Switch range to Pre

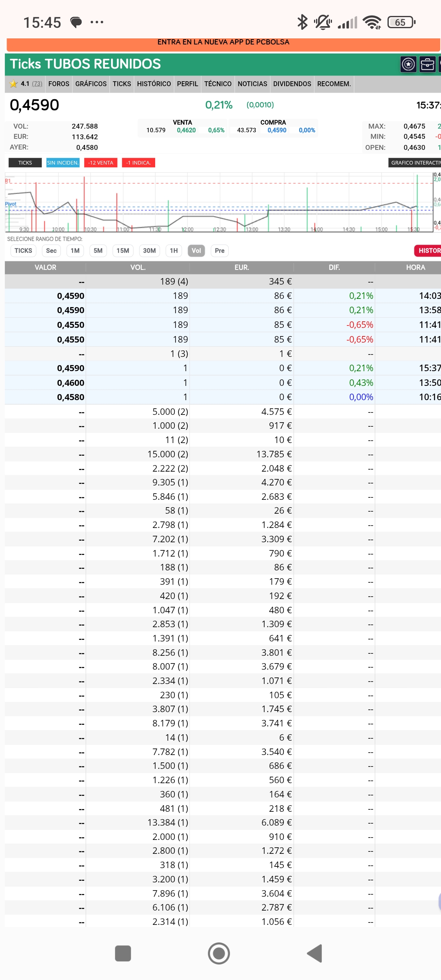tap(220, 251)
